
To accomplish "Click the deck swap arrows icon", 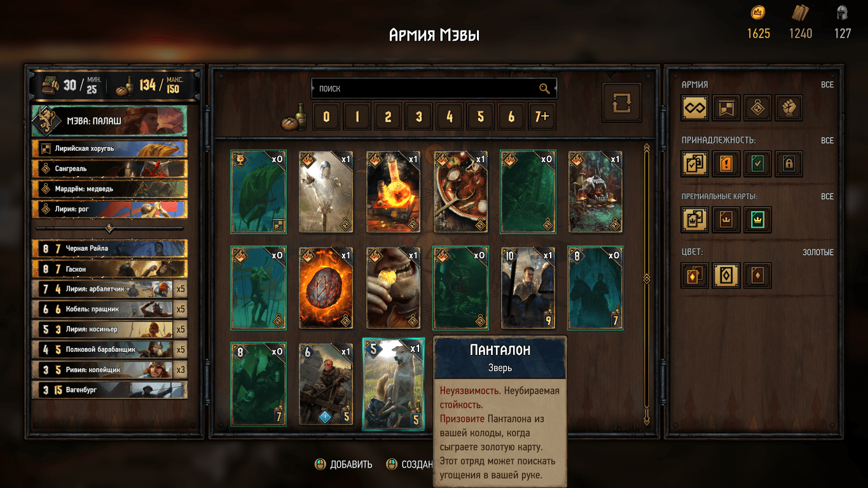I will click(x=622, y=102).
